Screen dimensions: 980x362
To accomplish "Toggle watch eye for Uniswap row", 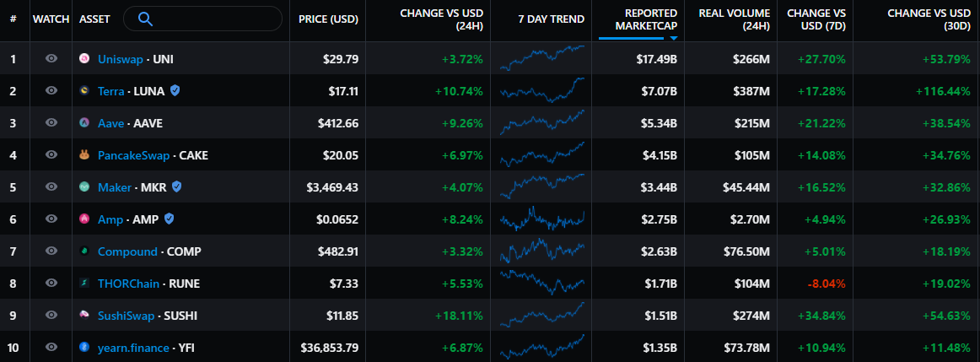I will [x=51, y=59].
